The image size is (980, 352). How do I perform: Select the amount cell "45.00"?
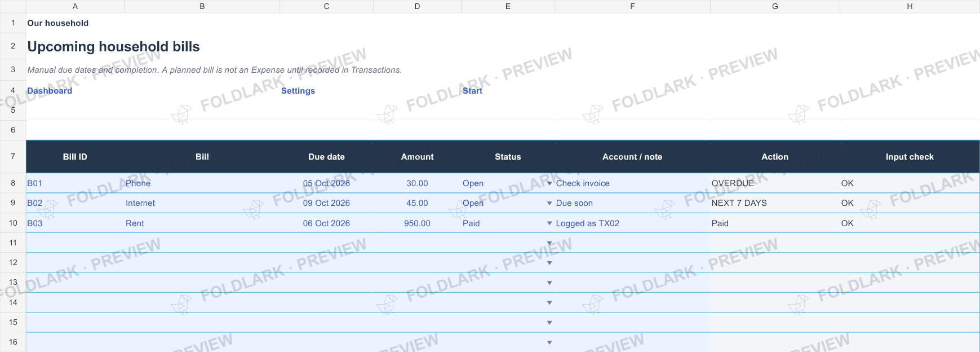coord(417,203)
